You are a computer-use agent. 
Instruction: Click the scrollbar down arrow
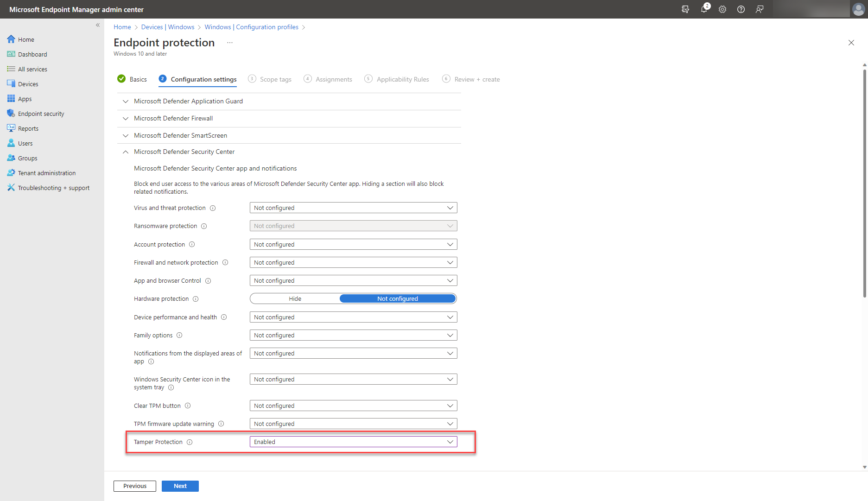tap(865, 467)
